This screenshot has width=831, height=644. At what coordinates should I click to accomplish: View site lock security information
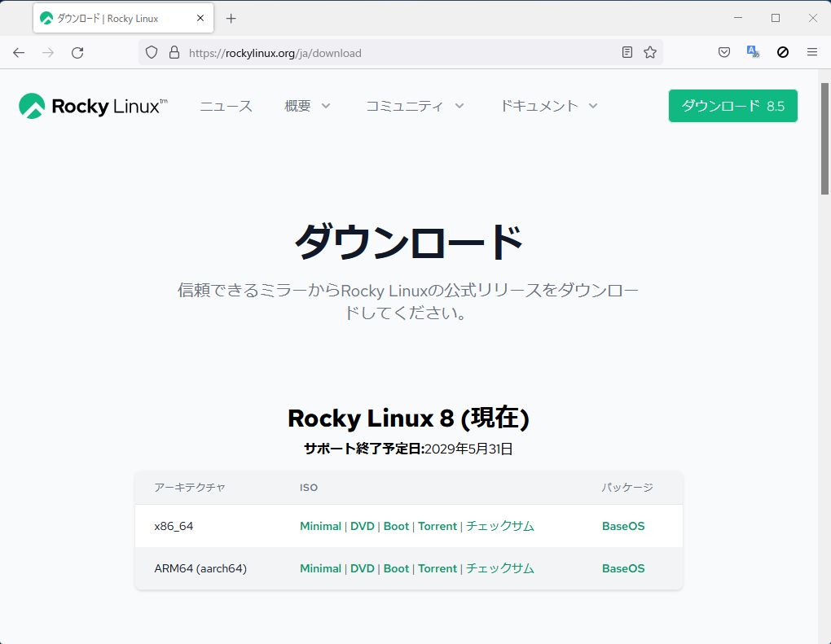pos(174,53)
